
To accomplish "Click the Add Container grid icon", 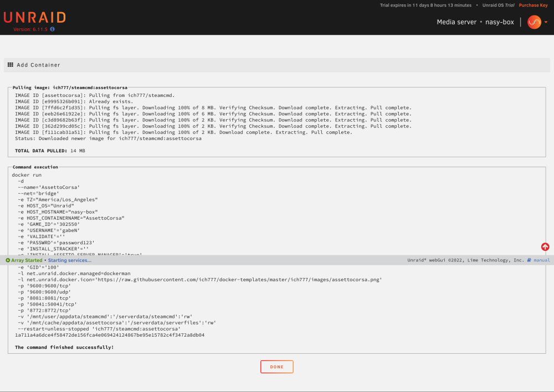I will [11, 65].
